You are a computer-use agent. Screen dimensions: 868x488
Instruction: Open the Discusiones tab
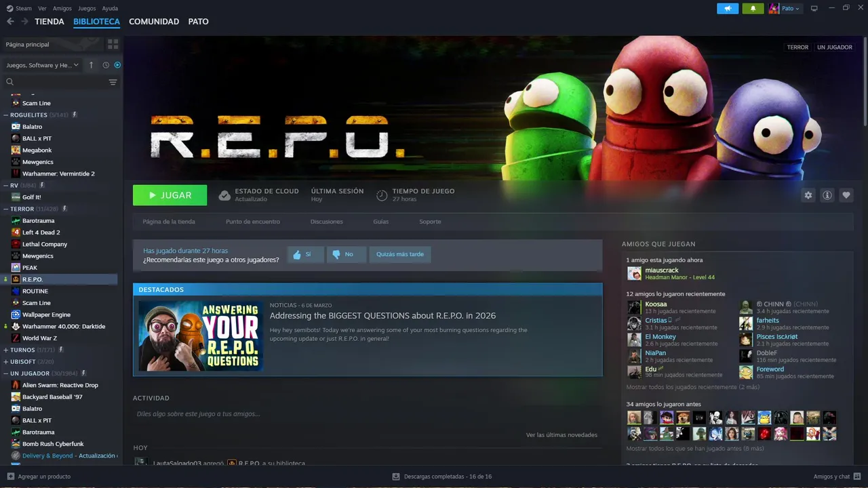tap(327, 222)
